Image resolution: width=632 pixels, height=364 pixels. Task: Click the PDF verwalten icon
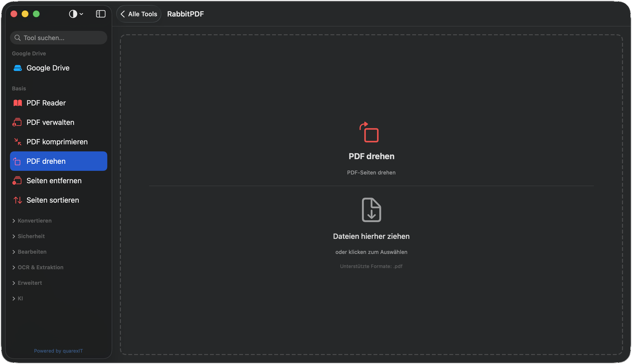(17, 122)
